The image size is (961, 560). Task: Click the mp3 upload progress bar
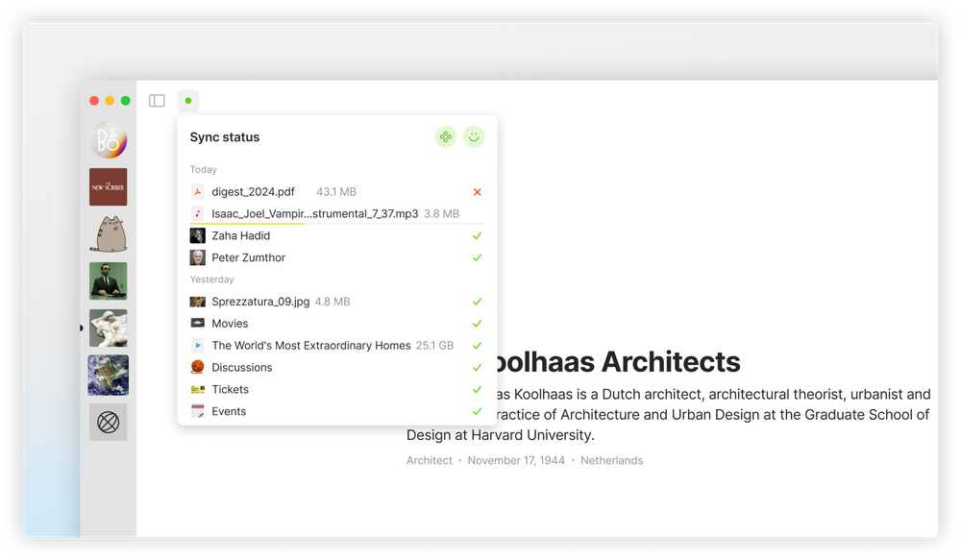(337, 224)
